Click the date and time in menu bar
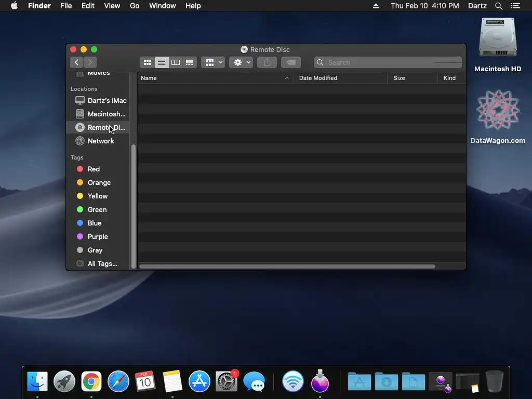 425,6
